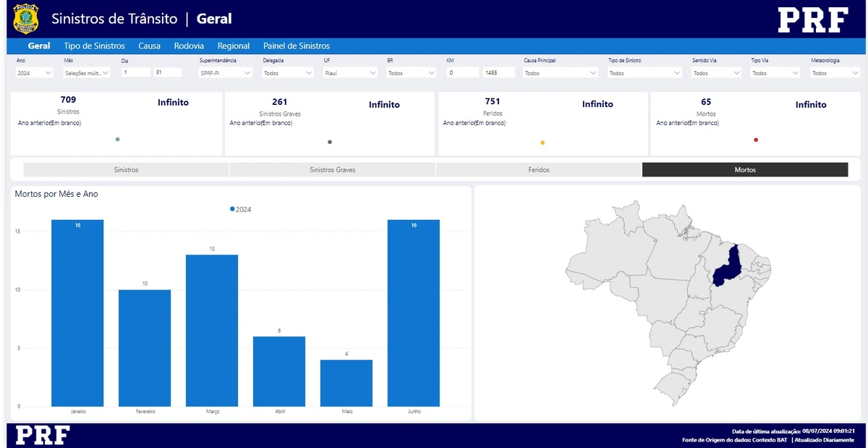
Task: Switch to the Tipo de Sinistros tab
Action: coord(94,46)
